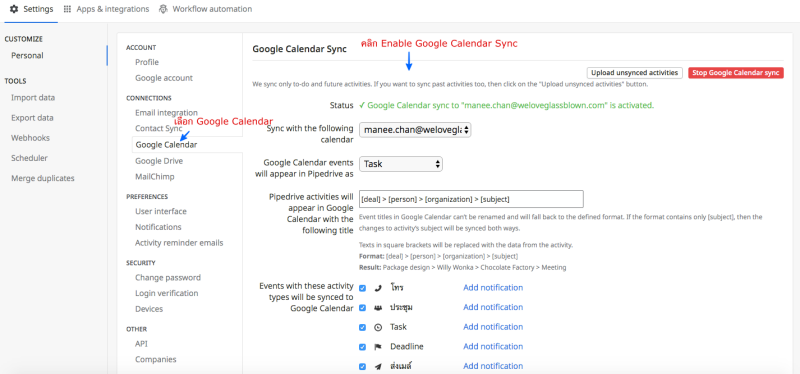Switch to the Settings tab
800x374 pixels.
32,9
